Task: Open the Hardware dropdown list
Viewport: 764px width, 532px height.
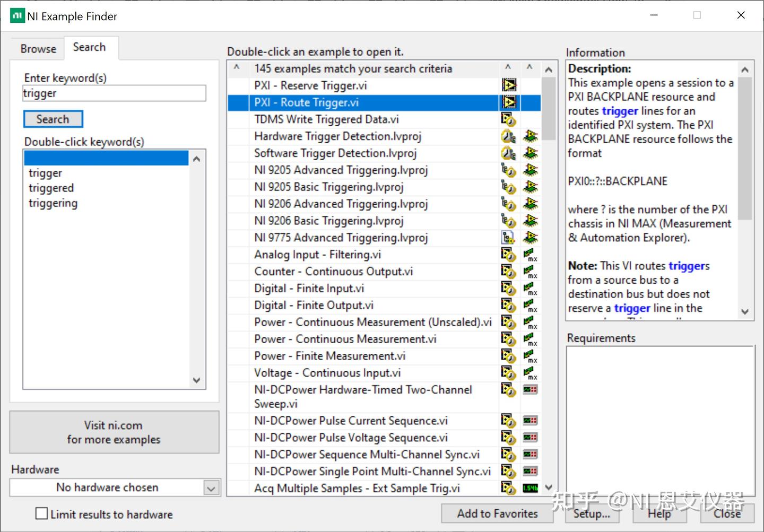Action: coord(211,488)
